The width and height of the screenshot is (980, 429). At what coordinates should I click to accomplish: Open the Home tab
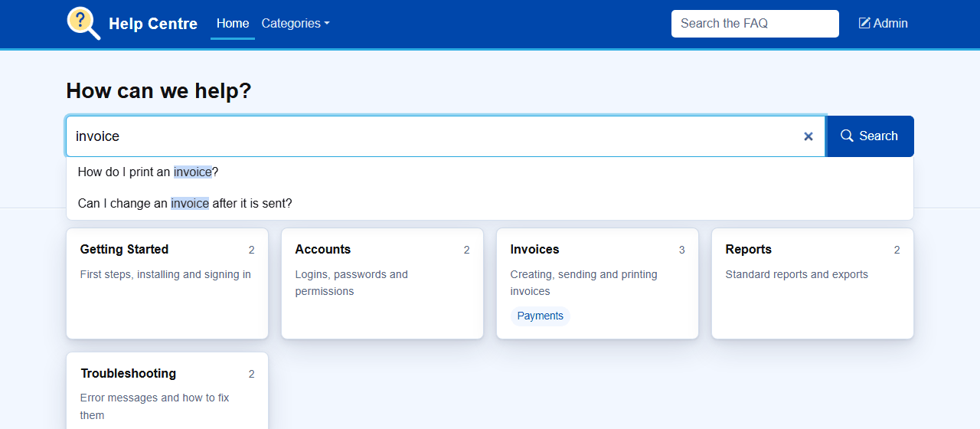(x=233, y=23)
